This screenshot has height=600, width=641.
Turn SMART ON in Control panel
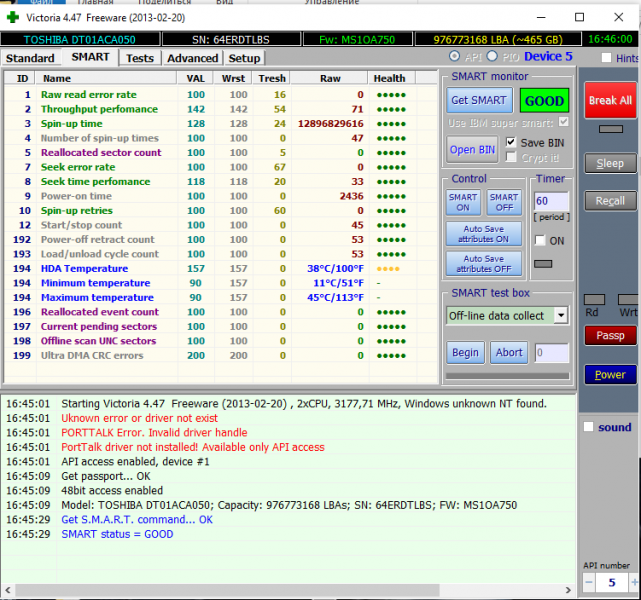pos(463,203)
